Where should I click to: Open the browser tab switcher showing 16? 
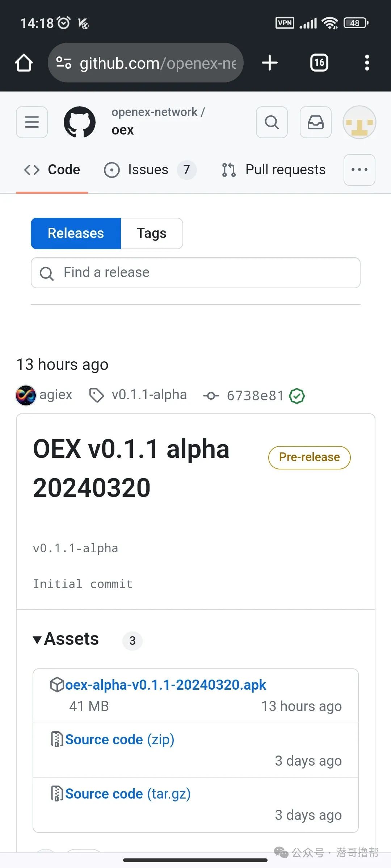(319, 63)
